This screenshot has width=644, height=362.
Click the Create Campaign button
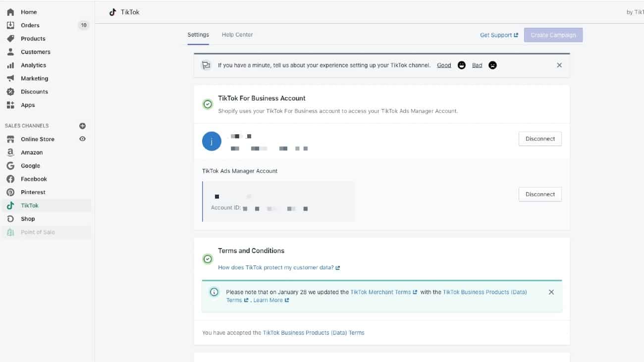[553, 35]
